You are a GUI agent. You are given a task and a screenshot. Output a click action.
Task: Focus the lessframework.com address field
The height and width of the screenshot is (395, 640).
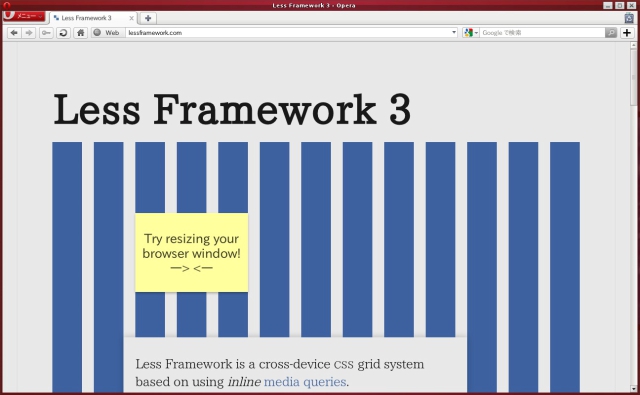pos(288,33)
